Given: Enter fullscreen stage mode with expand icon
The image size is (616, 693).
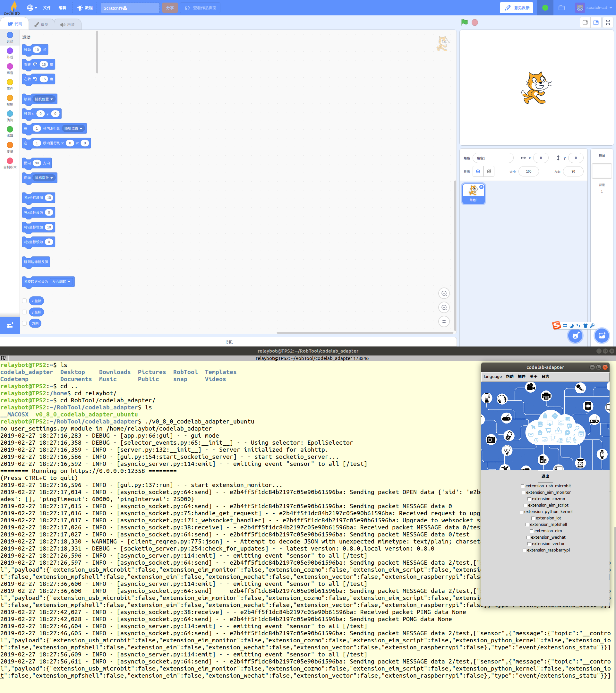Looking at the screenshot, I should [x=608, y=22].
